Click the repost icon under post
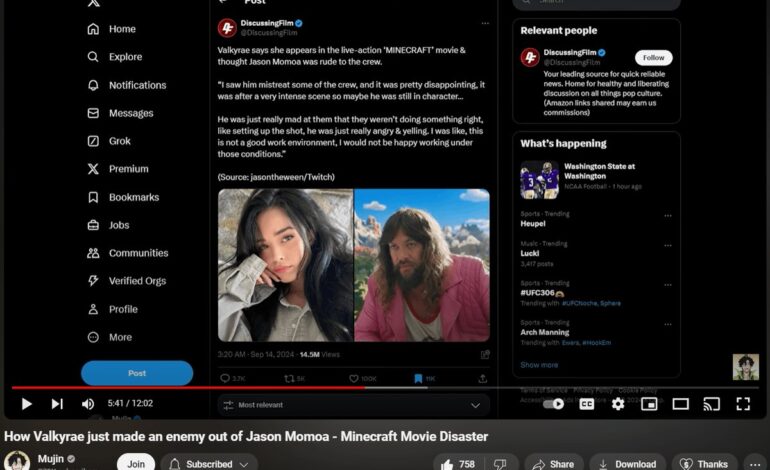This screenshot has width=770, height=470. tap(289, 378)
